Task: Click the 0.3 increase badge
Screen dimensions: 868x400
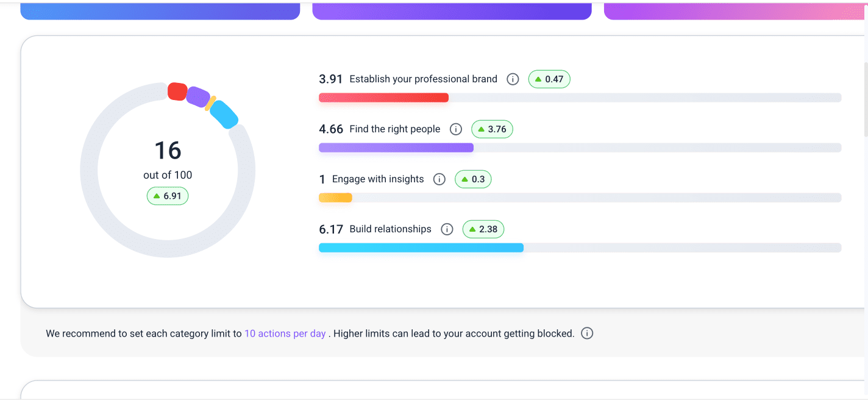Action: (473, 179)
